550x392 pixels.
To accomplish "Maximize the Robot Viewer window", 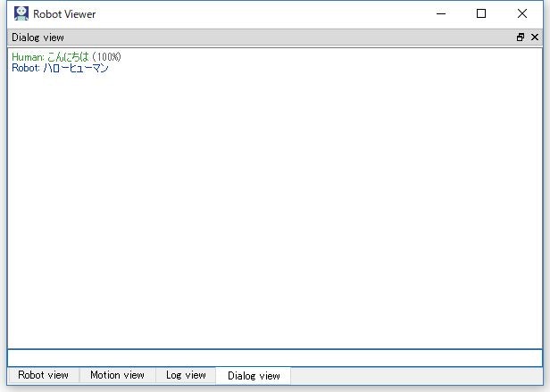I will pos(481,13).
